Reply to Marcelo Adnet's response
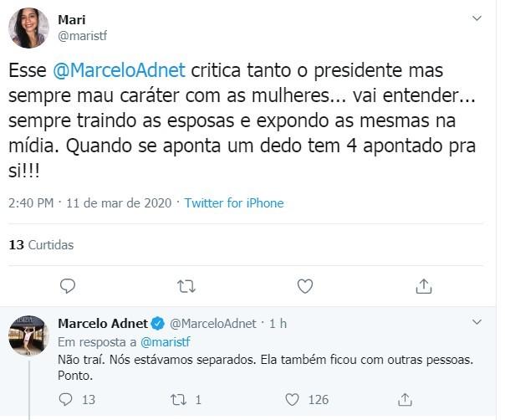This screenshot has height=420, width=505. tap(67, 400)
